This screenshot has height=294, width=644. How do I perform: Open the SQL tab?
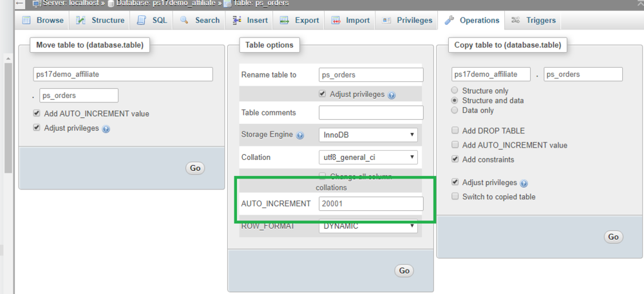click(152, 20)
